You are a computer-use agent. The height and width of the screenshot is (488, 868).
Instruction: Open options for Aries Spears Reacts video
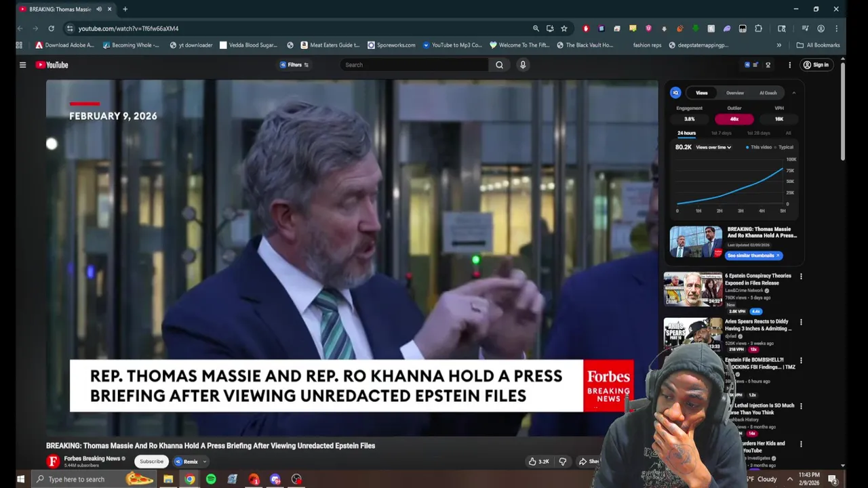[801, 323]
